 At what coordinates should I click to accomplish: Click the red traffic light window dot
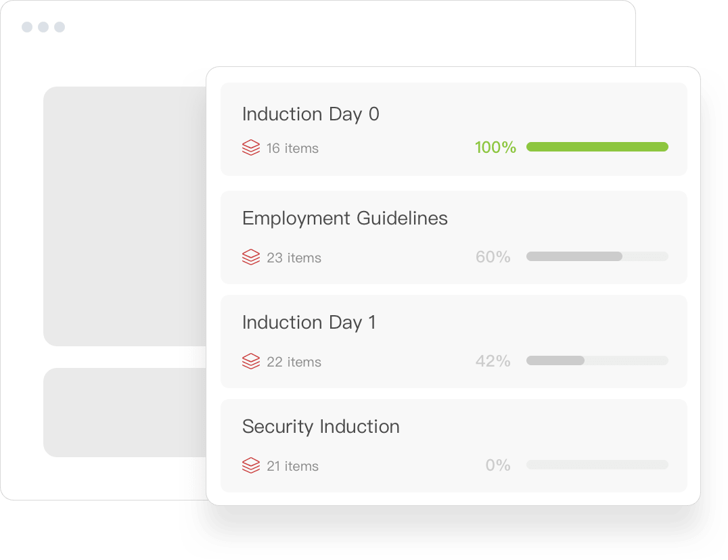pyautogui.click(x=26, y=27)
